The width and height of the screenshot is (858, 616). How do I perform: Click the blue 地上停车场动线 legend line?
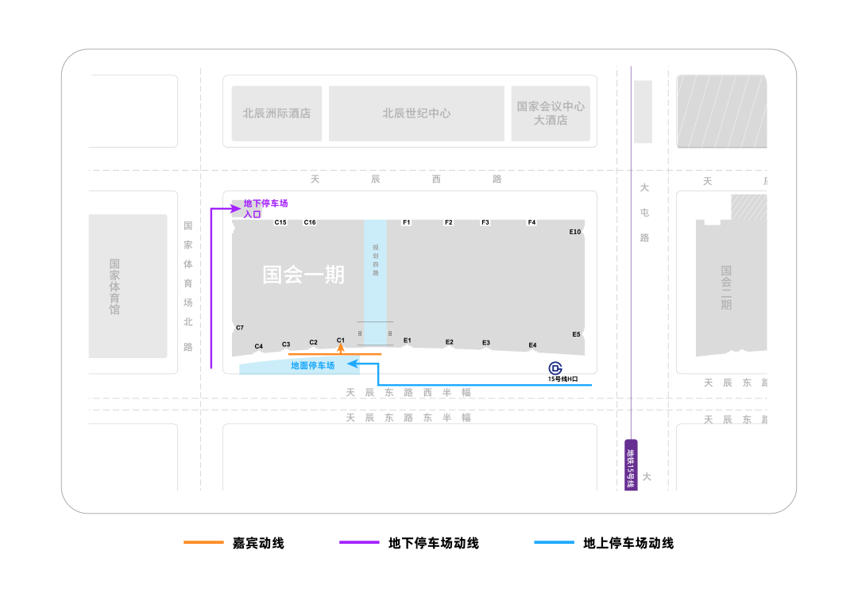point(555,542)
